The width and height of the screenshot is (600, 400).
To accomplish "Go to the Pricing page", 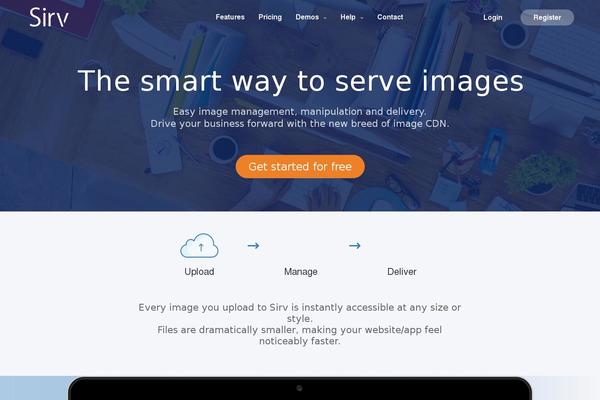I will (270, 17).
